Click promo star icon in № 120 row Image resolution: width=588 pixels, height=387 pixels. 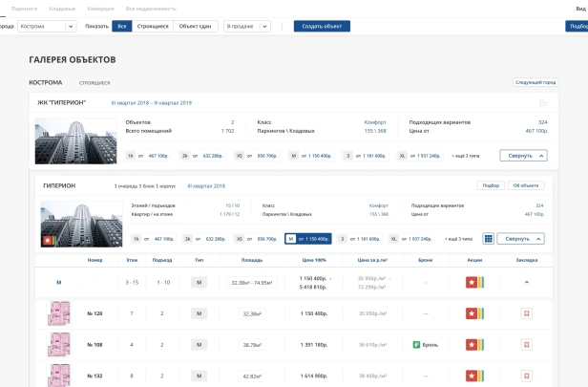coord(471,312)
